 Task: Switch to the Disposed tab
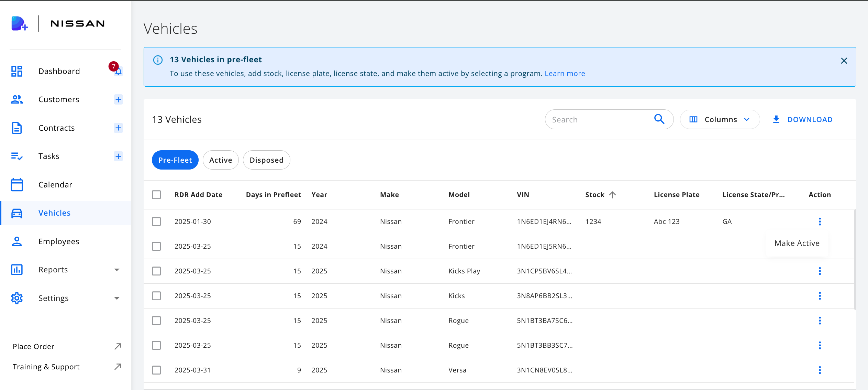[267, 160]
